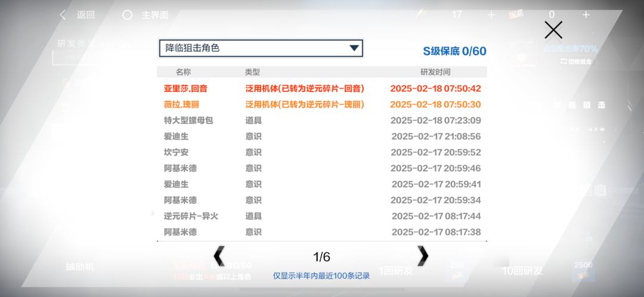Tap the plus icon beside count 17
The width and height of the screenshot is (644, 297).
pyautogui.click(x=491, y=15)
